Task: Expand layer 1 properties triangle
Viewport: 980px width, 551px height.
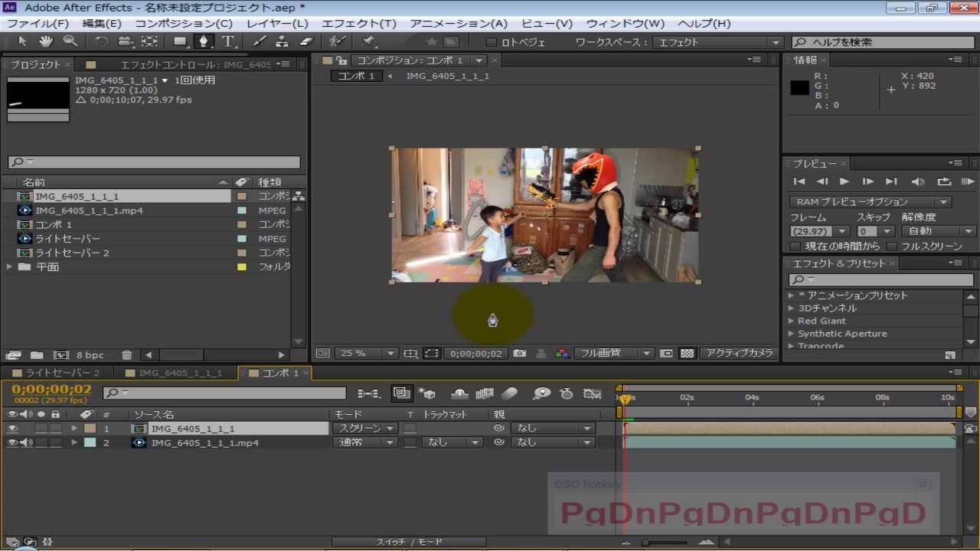Action: [74, 429]
